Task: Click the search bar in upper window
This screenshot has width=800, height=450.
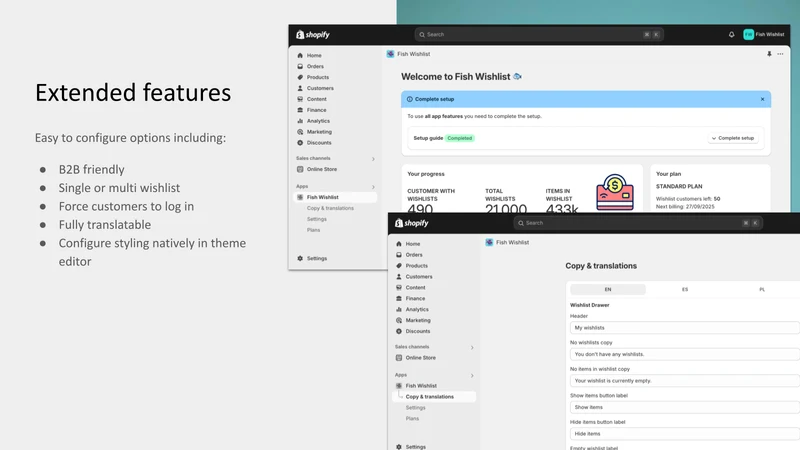Action: [539, 35]
